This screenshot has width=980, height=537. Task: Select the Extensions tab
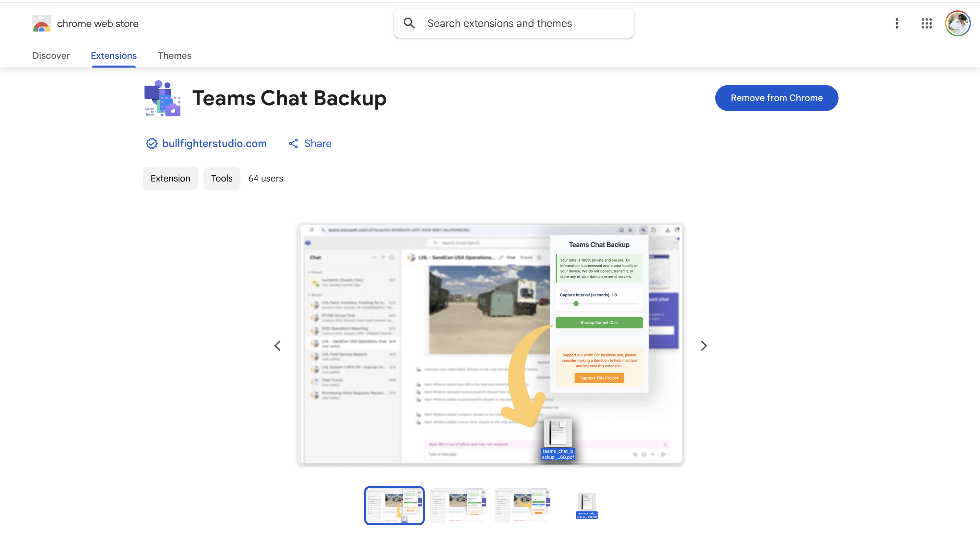click(113, 56)
